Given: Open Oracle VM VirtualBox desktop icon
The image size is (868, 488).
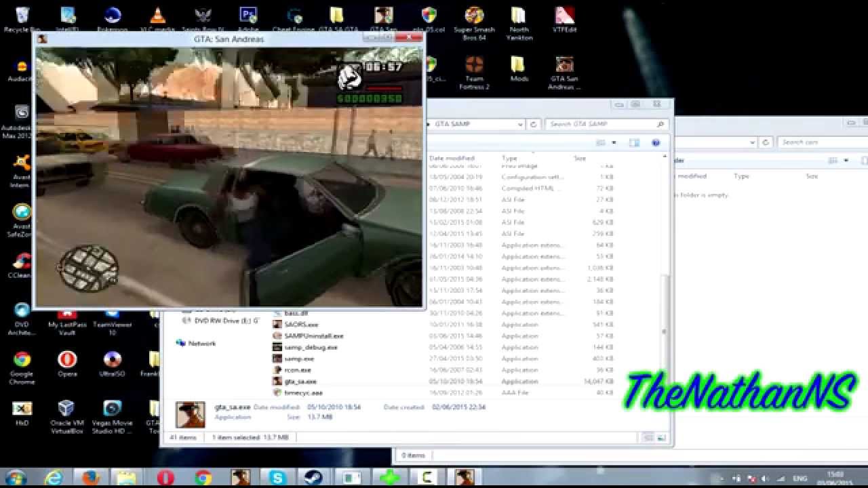Looking at the screenshot, I should pos(66,417).
